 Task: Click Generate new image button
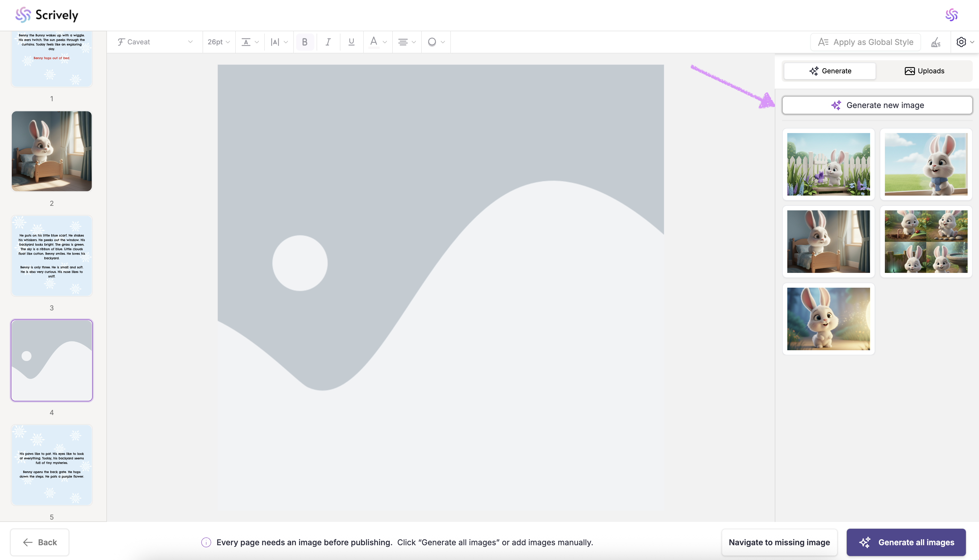[877, 105]
